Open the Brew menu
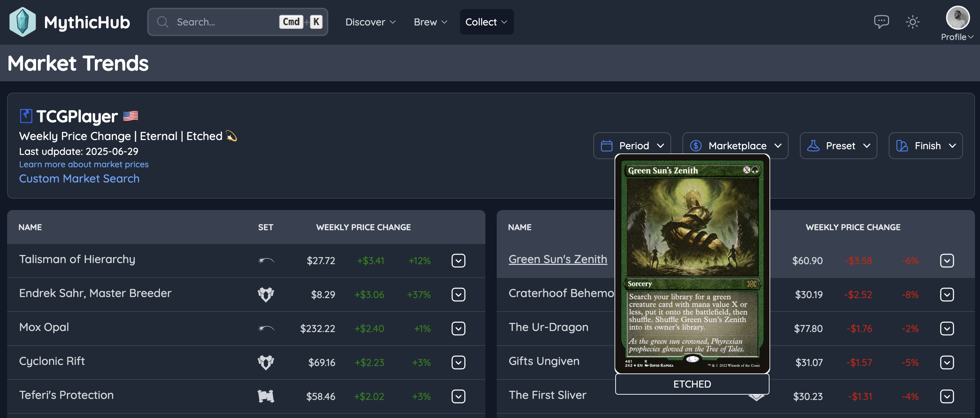This screenshot has height=418, width=980. [430, 22]
